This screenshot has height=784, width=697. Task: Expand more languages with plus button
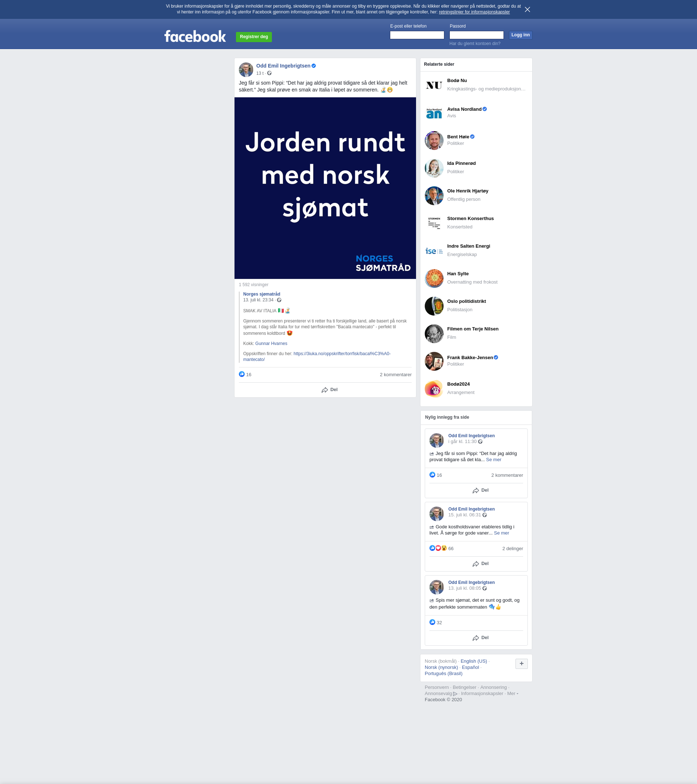tap(521, 663)
